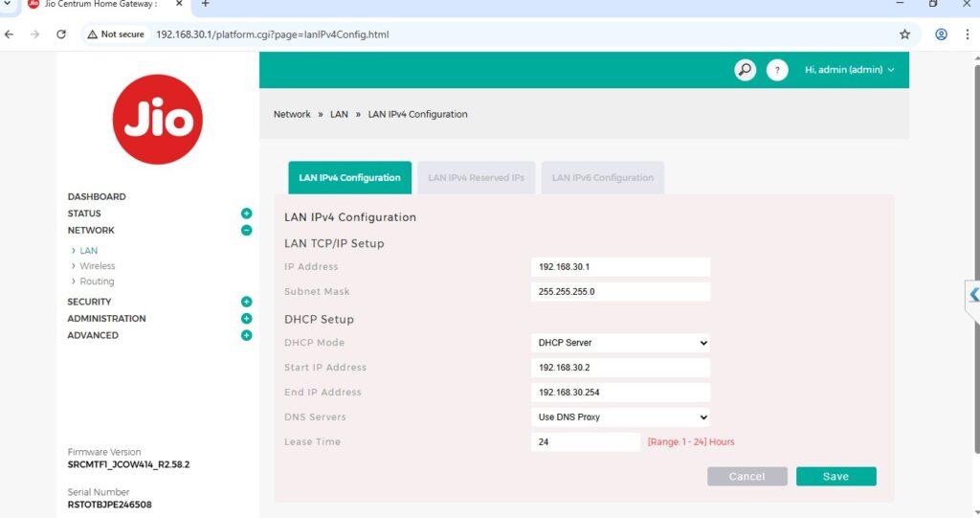Click the Start IP Address field
The height and width of the screenshot is (518, 980).
click(620, 368)
